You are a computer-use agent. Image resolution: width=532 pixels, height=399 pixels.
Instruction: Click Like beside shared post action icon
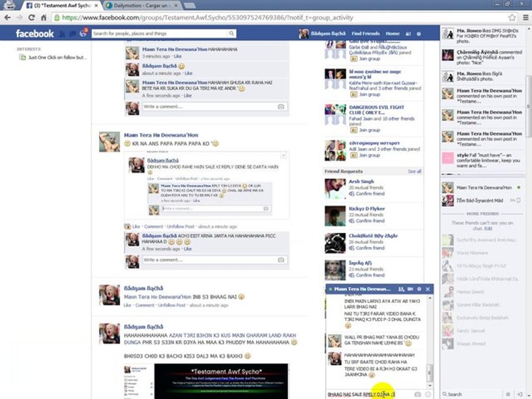click(x=136, y=226)
